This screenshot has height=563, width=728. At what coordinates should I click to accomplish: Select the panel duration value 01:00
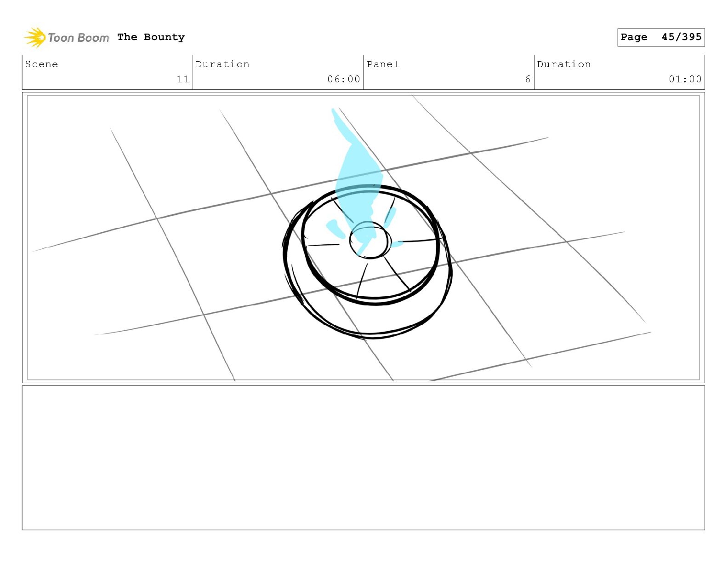click(x=685, y=79)
